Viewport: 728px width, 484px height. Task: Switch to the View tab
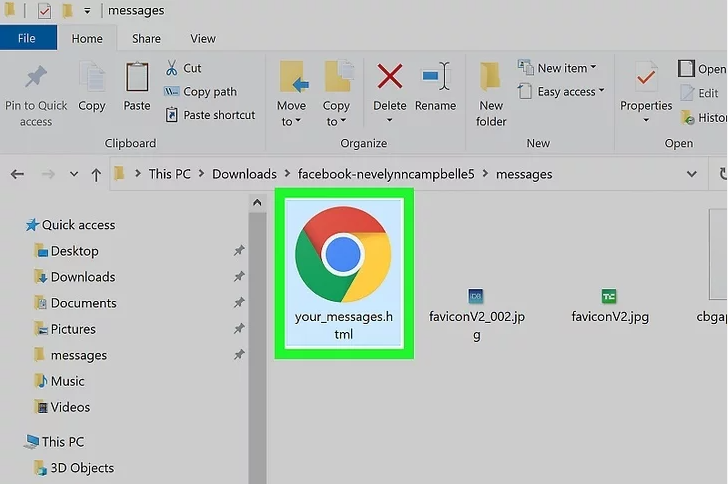(x=203, y=39)
